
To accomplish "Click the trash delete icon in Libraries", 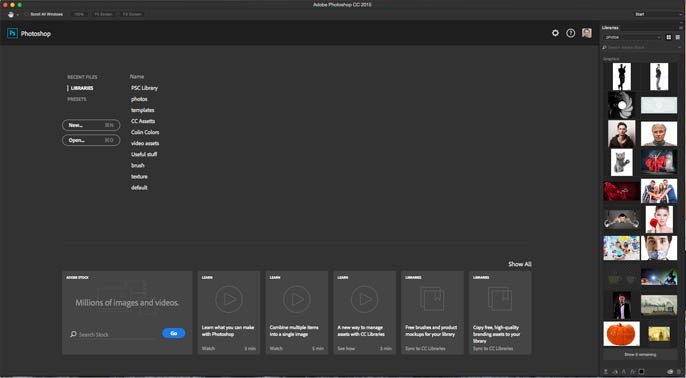I will [x=679, y=371].
